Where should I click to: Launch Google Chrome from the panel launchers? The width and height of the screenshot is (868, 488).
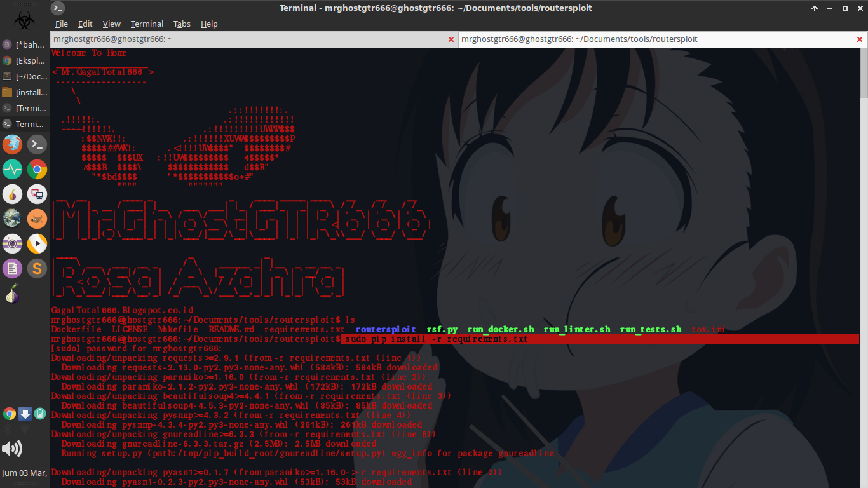point(37,170)
